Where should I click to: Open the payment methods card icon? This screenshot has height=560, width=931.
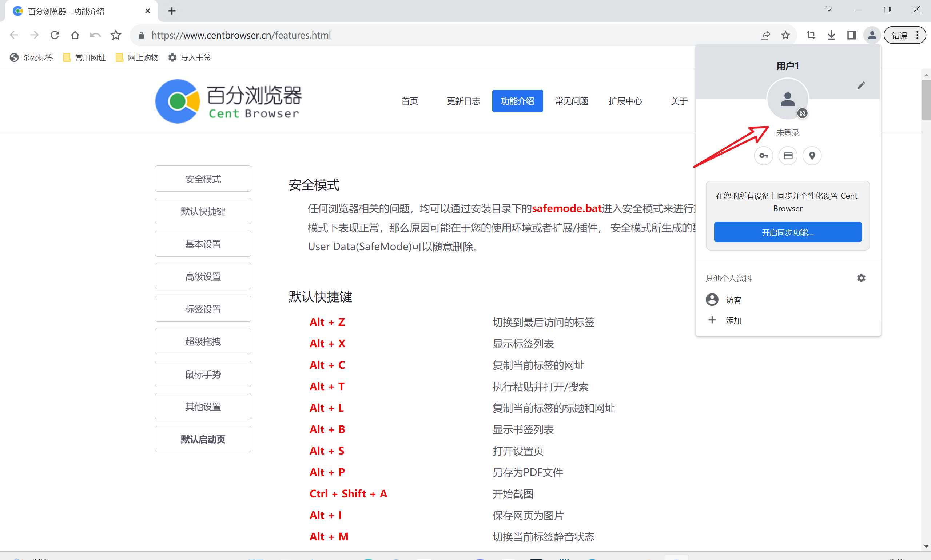788,156
